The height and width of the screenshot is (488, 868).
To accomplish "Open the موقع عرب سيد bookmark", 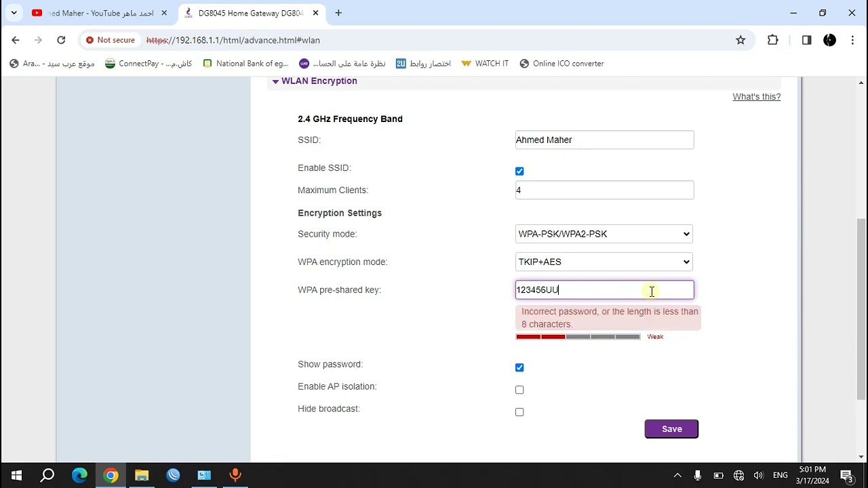I will [52, 64].
